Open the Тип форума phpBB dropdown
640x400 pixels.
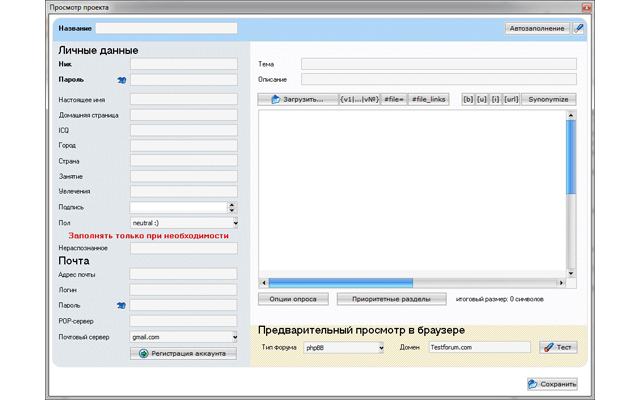(380, 347)
